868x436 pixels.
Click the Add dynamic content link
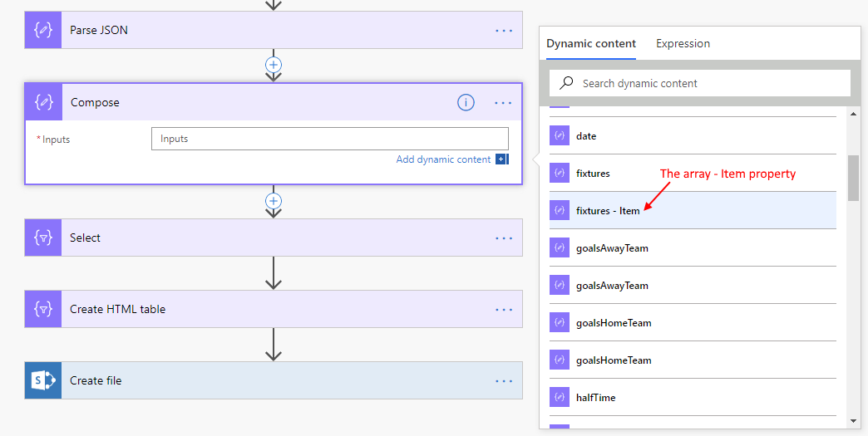pyautogui.click(x=443, y=159)
